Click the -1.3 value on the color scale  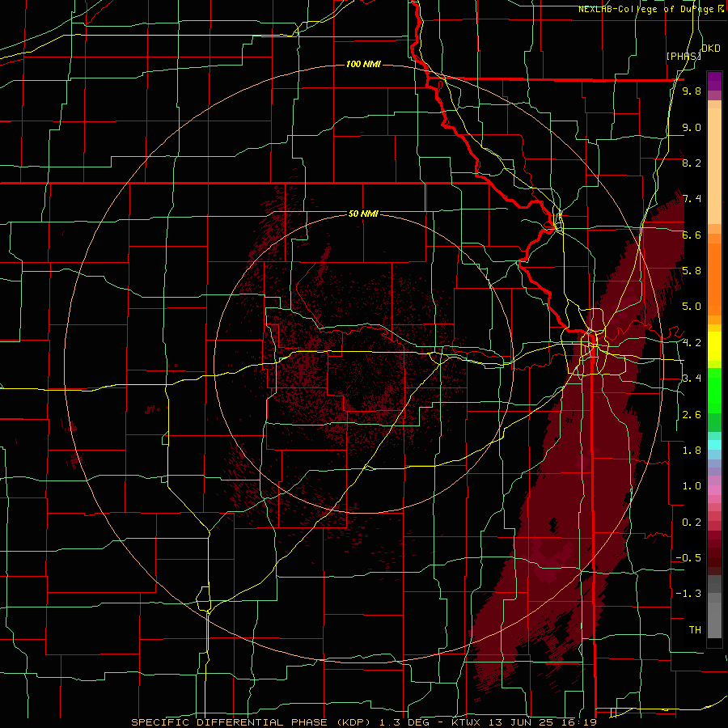pyautogui.click(x=688, y=594)
